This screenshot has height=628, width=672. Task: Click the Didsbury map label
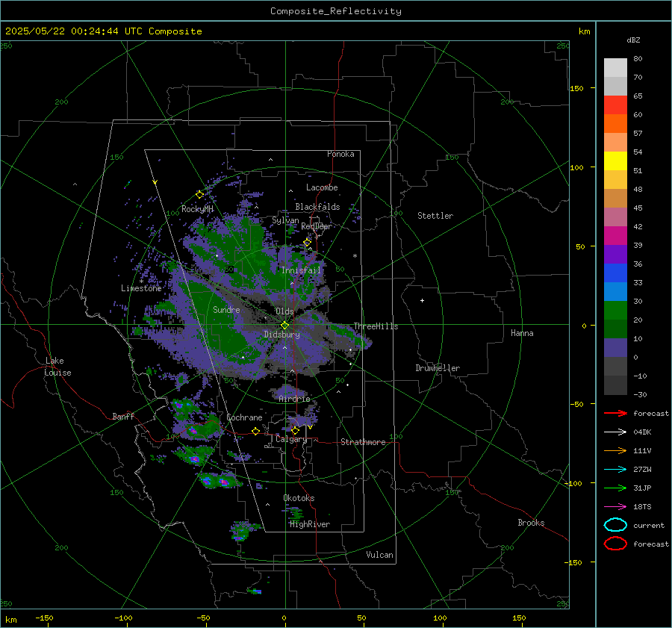(281, 335)
